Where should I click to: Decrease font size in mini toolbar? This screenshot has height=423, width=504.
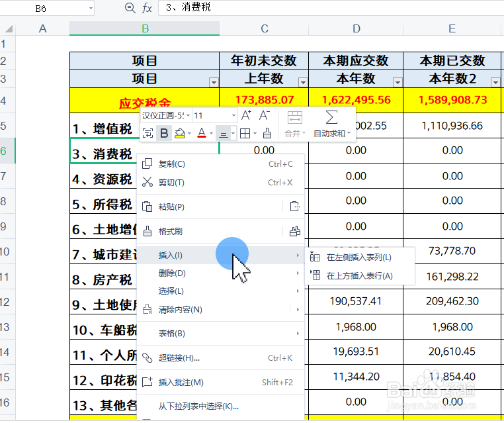264,115
